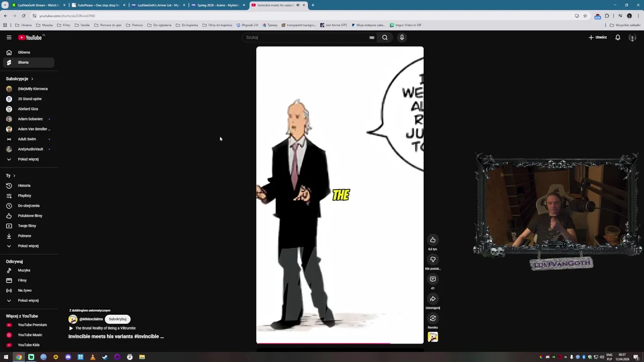Open the Muzyka bookmarks folder
Screen dimensions: 644x362
pos(44,25)
